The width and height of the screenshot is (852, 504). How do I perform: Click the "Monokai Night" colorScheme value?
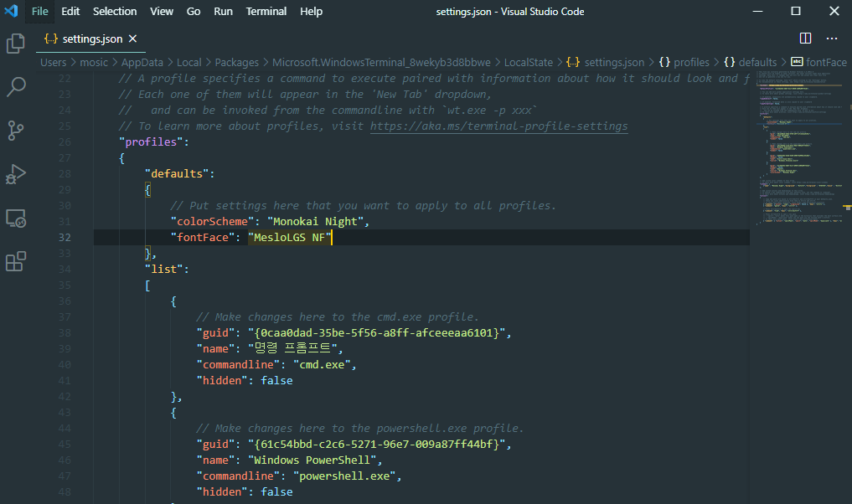[315, 222]
